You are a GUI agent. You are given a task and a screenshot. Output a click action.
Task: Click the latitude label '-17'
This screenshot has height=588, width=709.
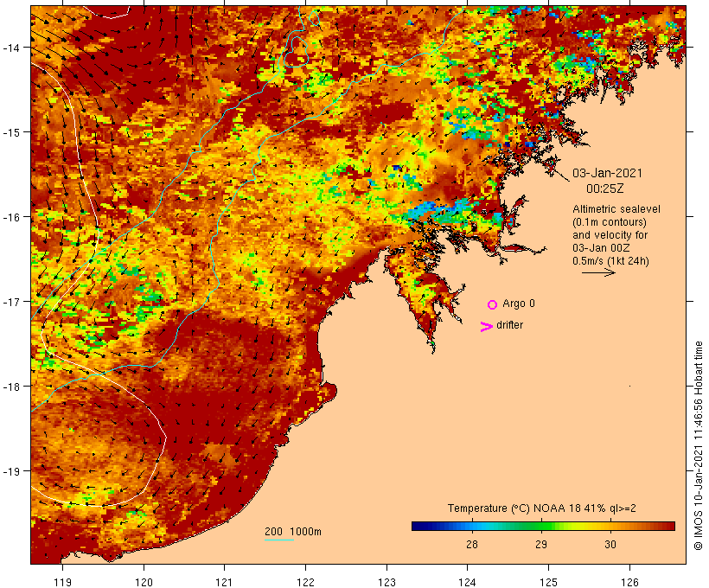11,302
